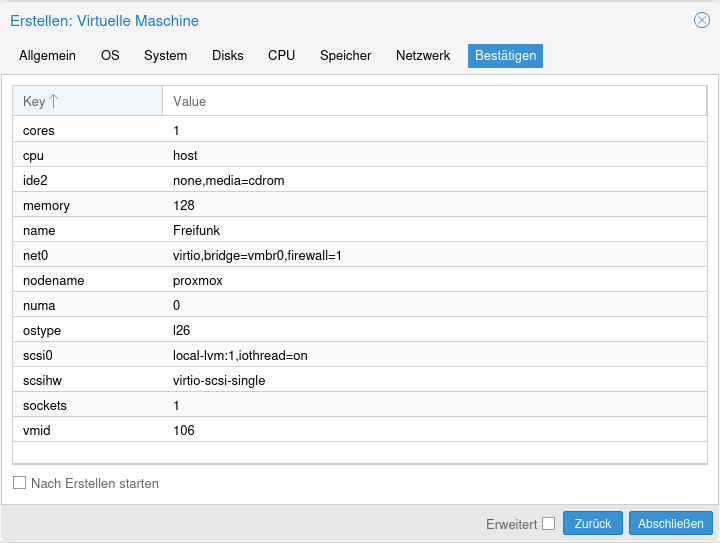Click the Value column header
This screenshot has width=720, height=543.
pos(434,101)
